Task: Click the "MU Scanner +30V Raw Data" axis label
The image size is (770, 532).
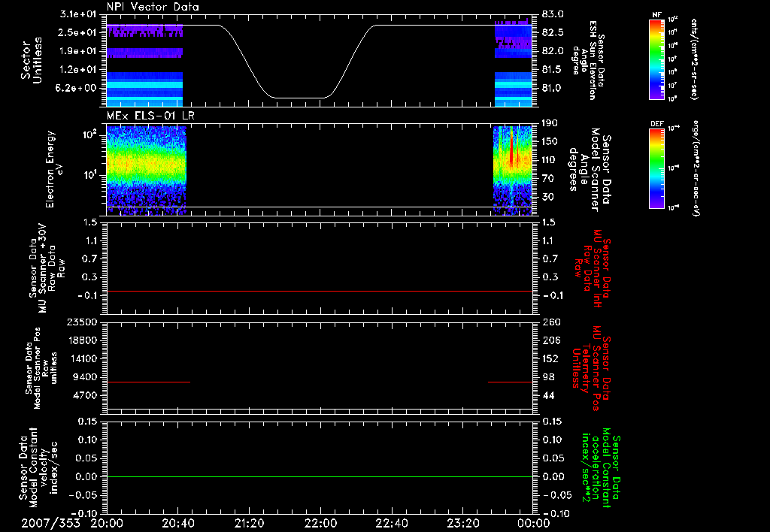Action: tap(47, 268)
